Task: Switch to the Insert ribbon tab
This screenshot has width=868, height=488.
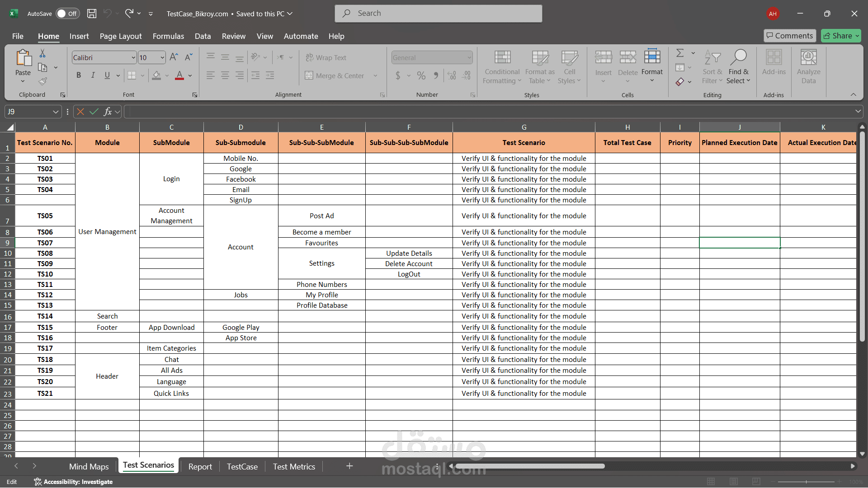Action: (79, 36)
